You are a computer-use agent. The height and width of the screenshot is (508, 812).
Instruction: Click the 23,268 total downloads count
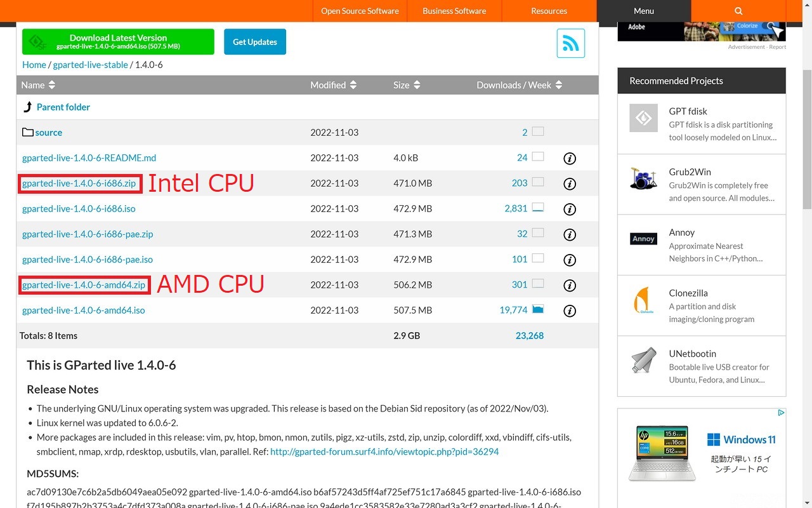[530, 336]
